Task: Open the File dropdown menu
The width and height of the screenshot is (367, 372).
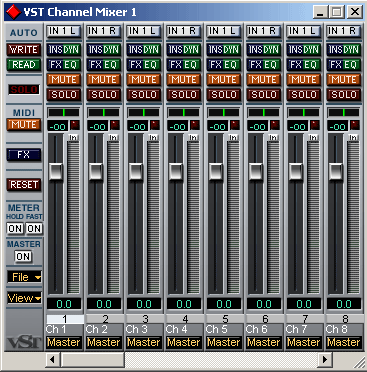Action: click(24, 277)
